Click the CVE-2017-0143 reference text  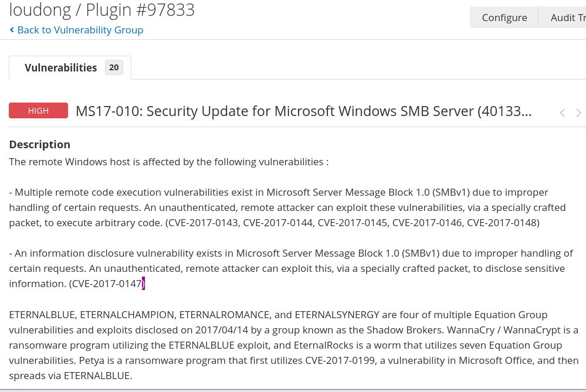click(203, 223)
